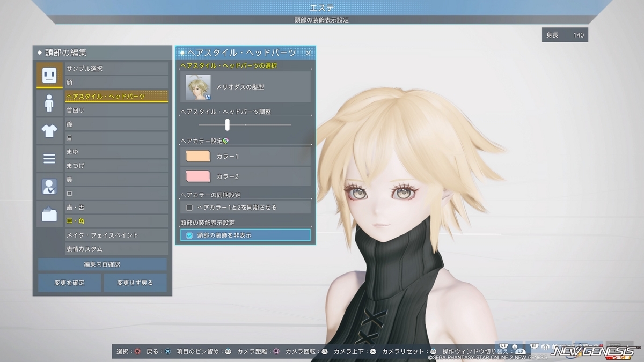Click the カラー2 label text

228,176
